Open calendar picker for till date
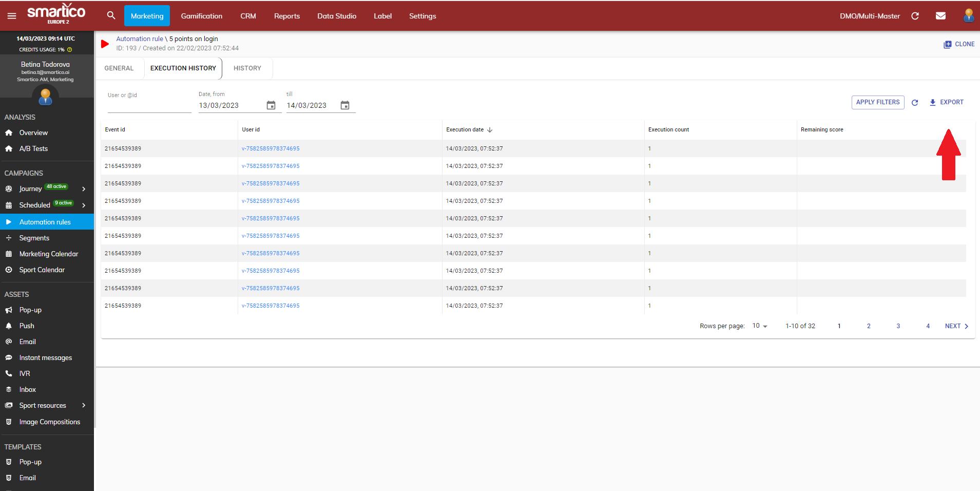 [x=345, y=105]
